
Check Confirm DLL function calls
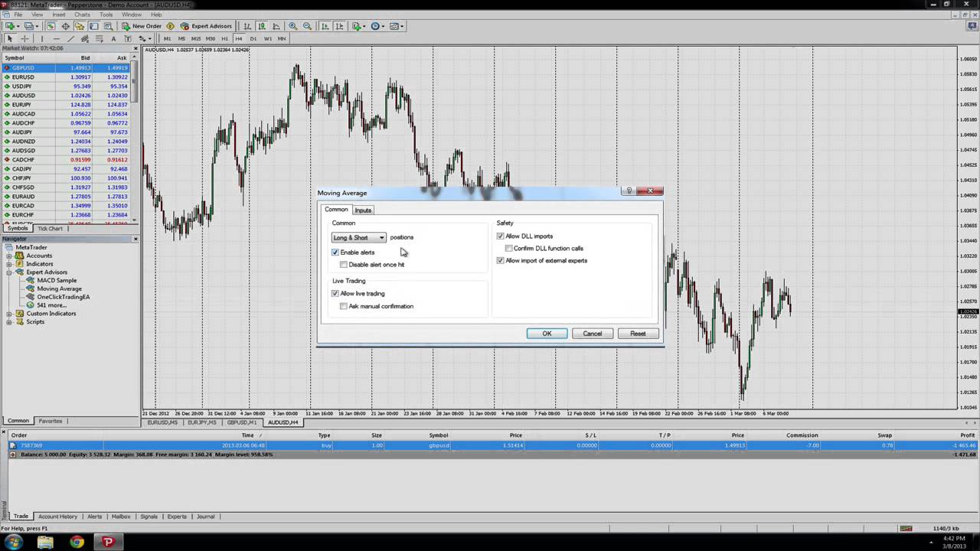(x=509, y=249)
